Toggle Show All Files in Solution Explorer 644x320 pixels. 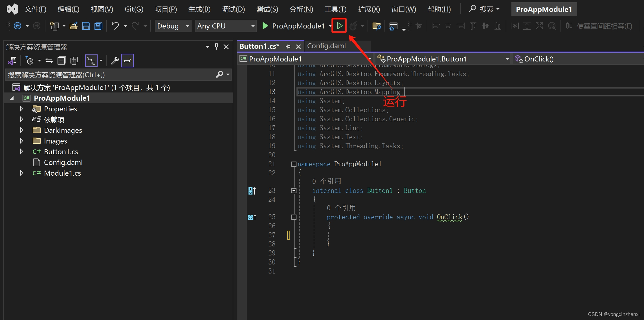coord(74,61)
